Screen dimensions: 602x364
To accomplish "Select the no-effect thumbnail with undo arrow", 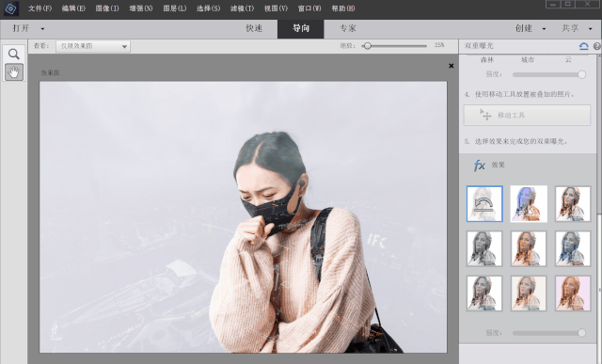I will click(484, 204).
